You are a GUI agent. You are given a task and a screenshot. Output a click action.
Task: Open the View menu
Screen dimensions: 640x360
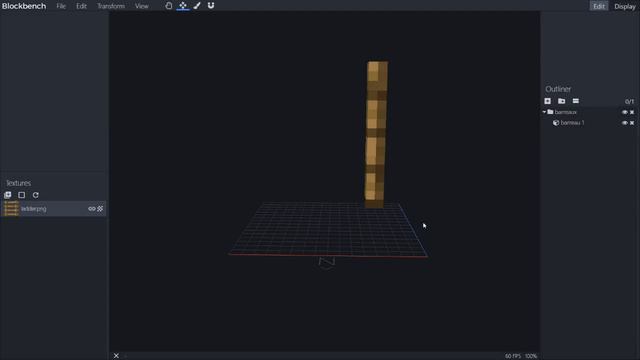(x=142, y=6)
